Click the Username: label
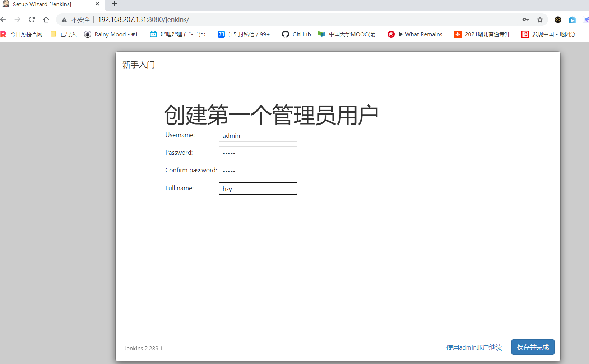589x364 pixels. [x=180, y=135]
